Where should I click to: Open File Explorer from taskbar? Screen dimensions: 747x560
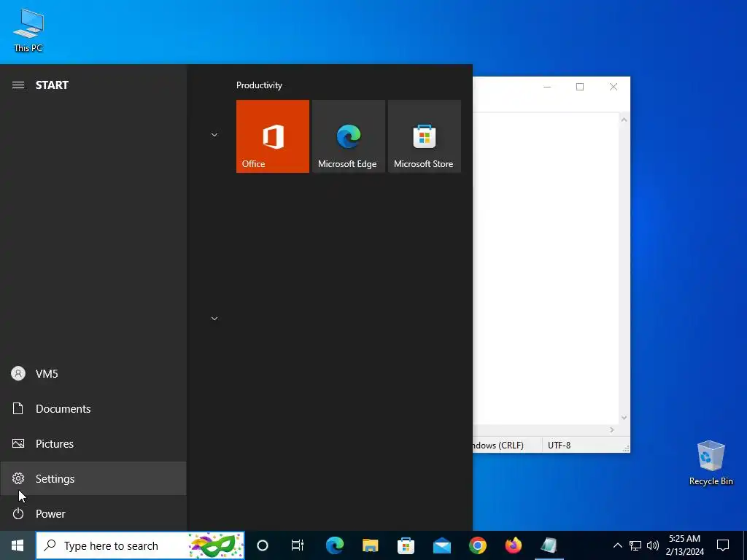[x=370, y=545]
